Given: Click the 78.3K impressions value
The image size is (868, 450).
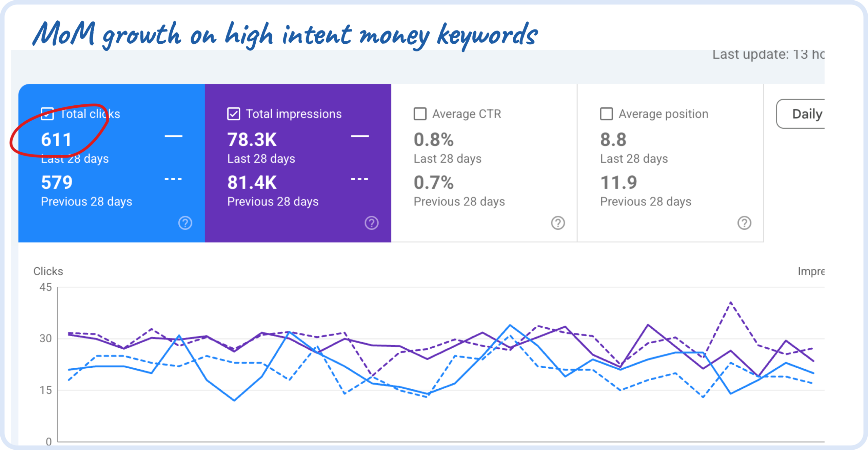Looking at the screenshot, I should point(252,140).
